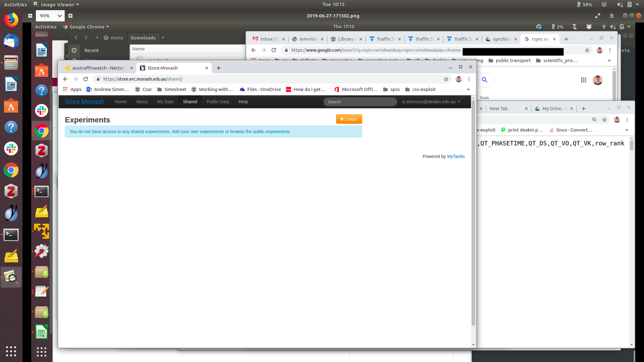Click the zoom out minus button
Viewport: 644px width, 362px height.
click(x=30, y=16)
